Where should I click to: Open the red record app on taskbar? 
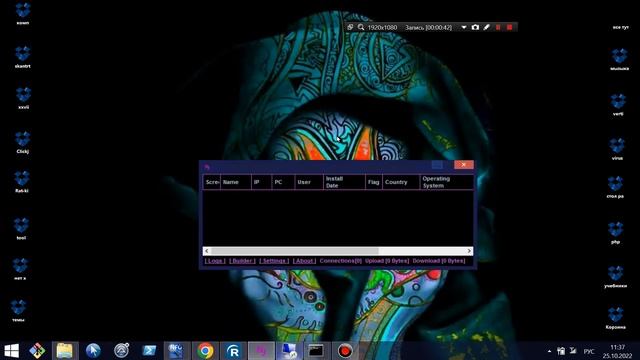(345, 351)
